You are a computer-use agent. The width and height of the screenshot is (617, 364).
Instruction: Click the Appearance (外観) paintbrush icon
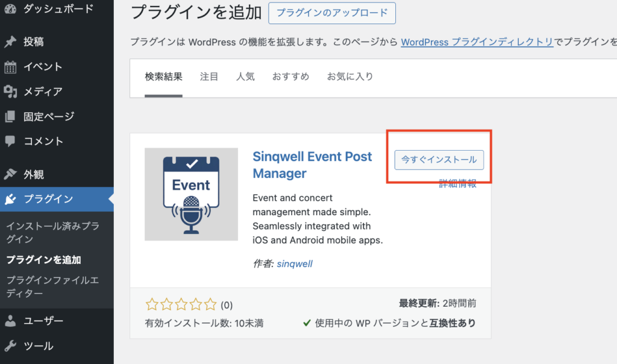[x=10, y=175]
